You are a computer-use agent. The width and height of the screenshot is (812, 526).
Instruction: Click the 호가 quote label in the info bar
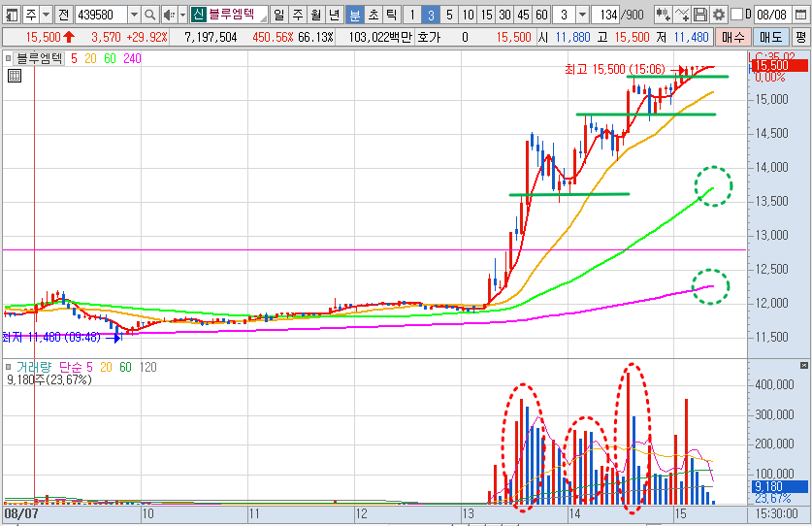pos(428,37)
